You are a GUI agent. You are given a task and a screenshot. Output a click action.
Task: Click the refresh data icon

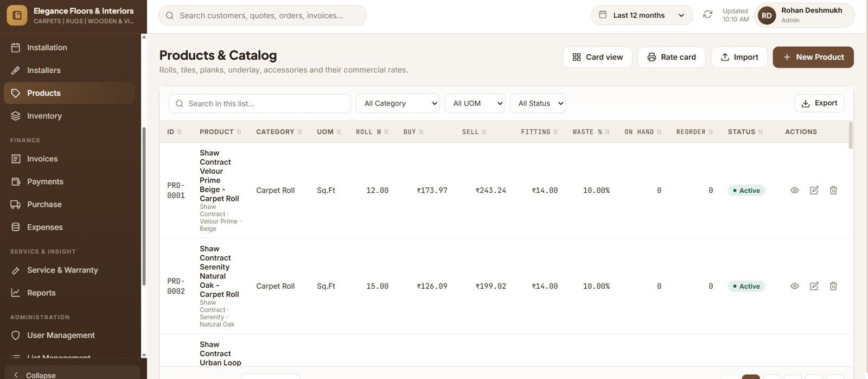coord(707,15)
